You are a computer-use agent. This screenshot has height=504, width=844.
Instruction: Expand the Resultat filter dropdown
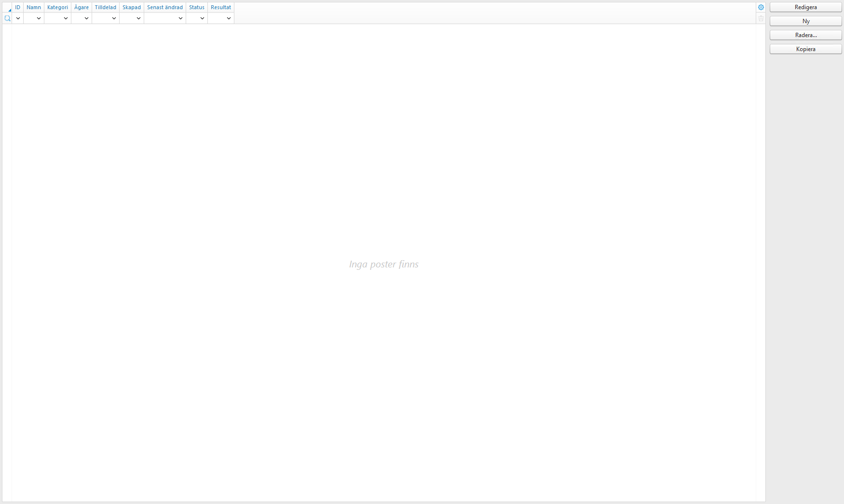click(229, 18)
